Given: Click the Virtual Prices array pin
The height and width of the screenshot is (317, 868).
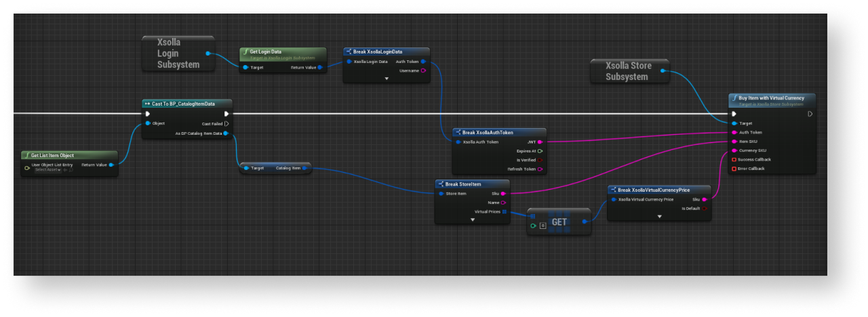Looking at the screenshot, I should 504,211.
